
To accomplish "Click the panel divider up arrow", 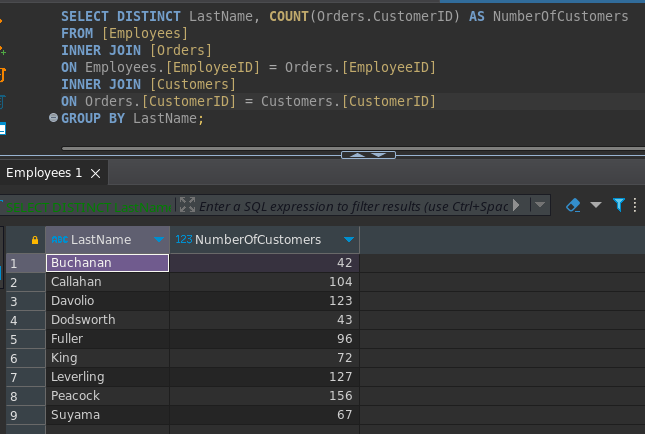I will coord(357,155).
